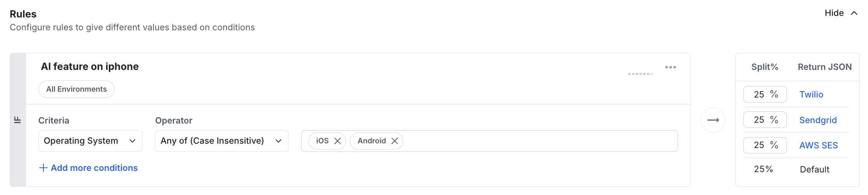Edit the AWS SES split percentage field
Viewport: 868px width, 195px height.
pos(765,145)
